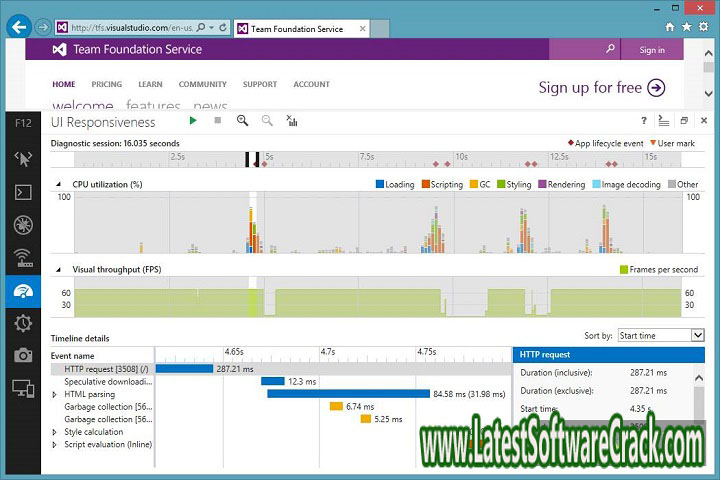Open the Emulation monitor icon
Viewport: 720px width, 480px height.
23,389
